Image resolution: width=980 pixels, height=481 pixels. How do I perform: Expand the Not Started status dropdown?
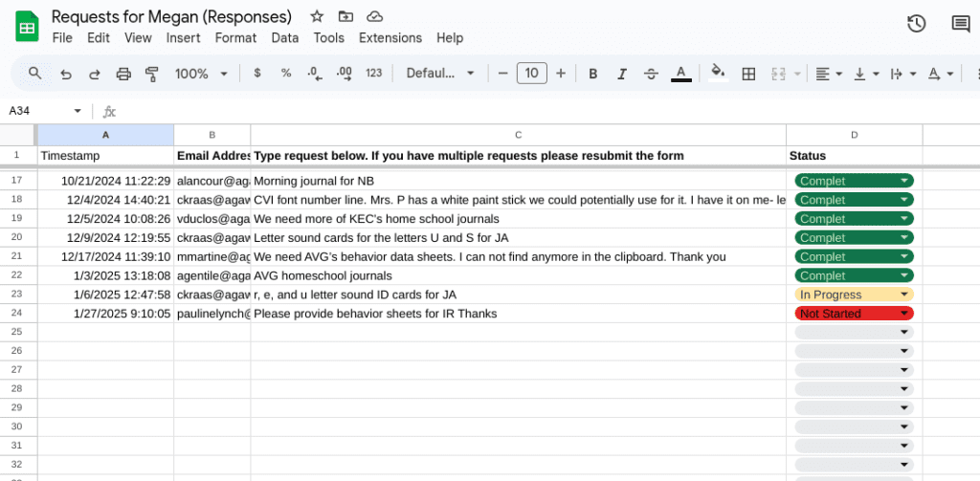tap(902, 314)
